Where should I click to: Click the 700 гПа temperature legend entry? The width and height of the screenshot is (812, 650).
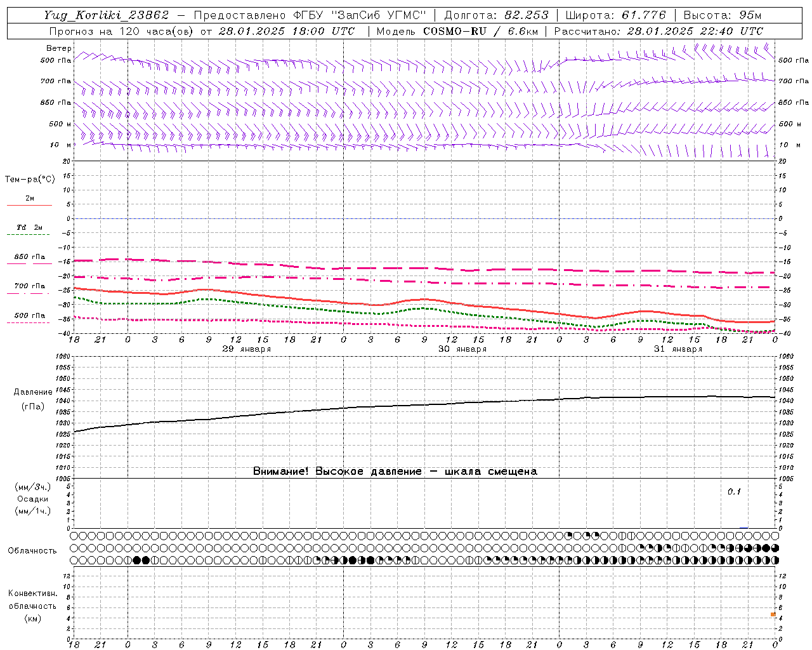[x=30, y=286]
